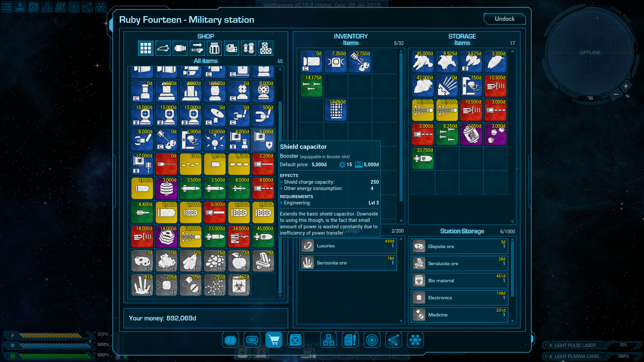Select Serizonite ore in the cargo list
644x362 pixels.
tap(348, 263)
